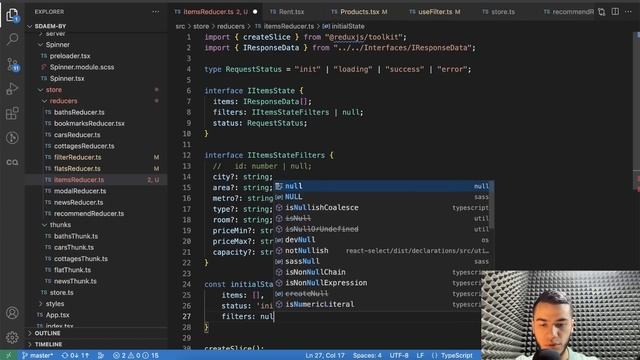Place cursor on line 4 RequestStatus type
This screenshot has width=640, height=360.
click(x=253, y=69)
